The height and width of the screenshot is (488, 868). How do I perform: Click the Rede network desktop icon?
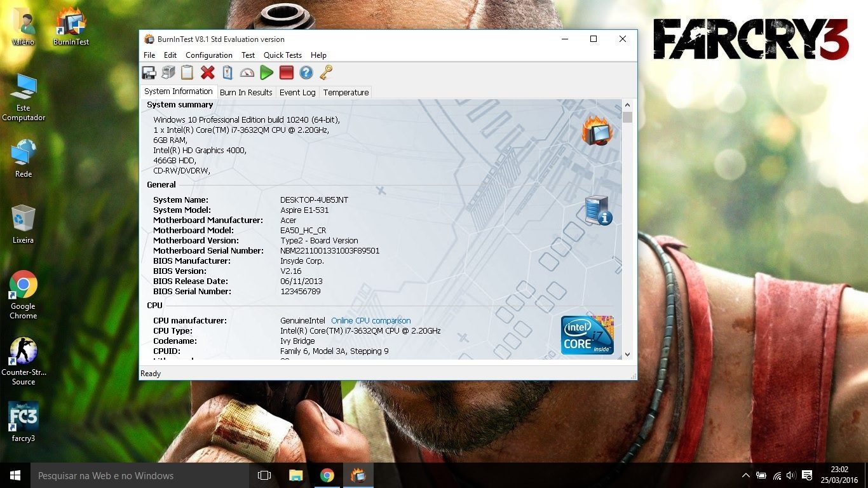24,159
